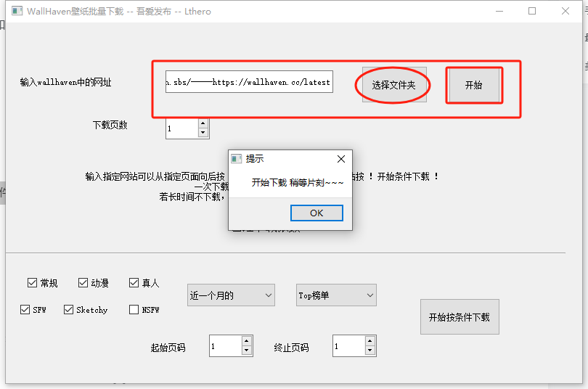Screen dimensions: 588x389
Task: Focus the 下载页数 number field
Action: click(x=182, y=128)
